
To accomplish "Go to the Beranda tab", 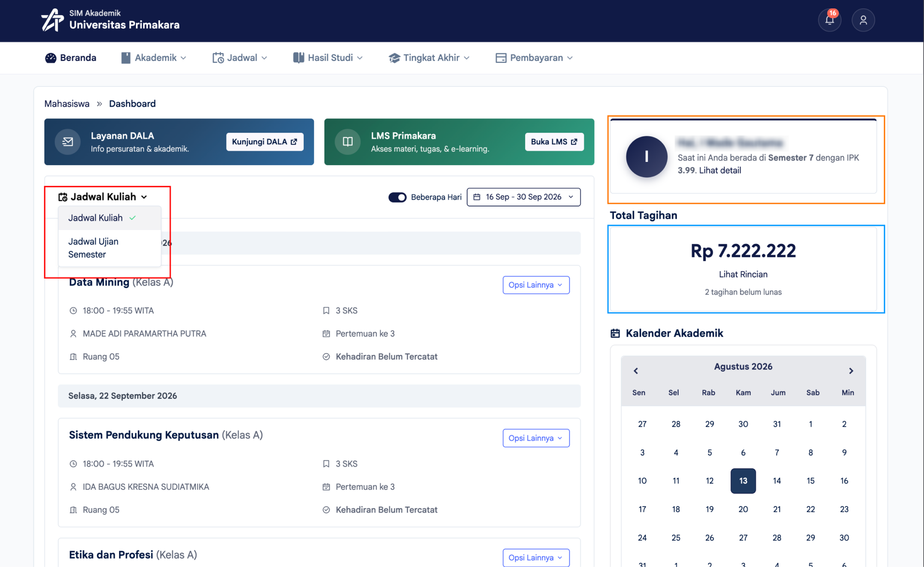I will coord(71,58).
